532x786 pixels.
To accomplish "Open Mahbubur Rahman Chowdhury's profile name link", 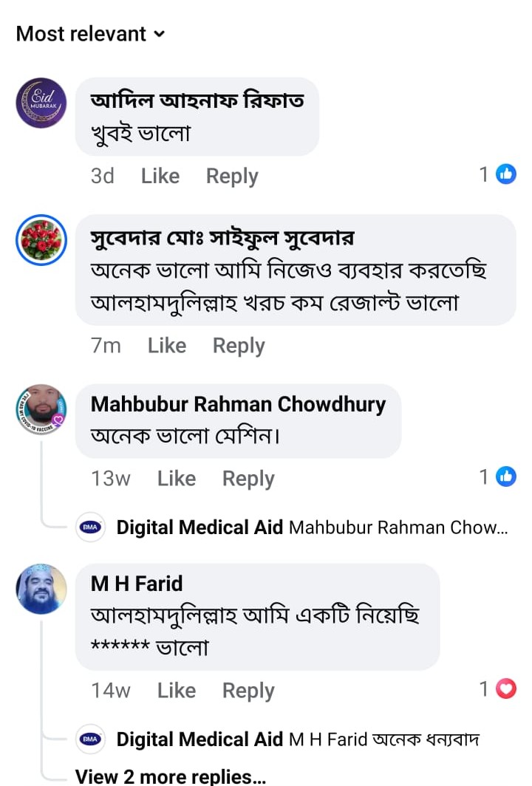I will (x=238, y=404).
